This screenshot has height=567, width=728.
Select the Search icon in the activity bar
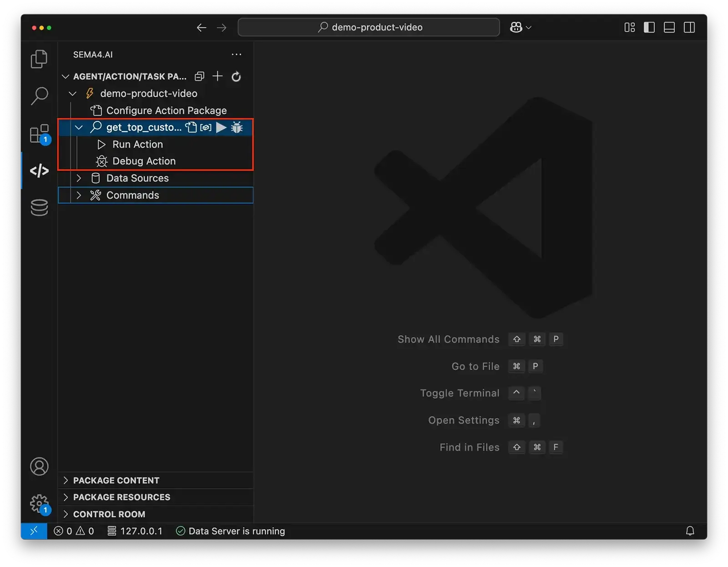(39, 96)
